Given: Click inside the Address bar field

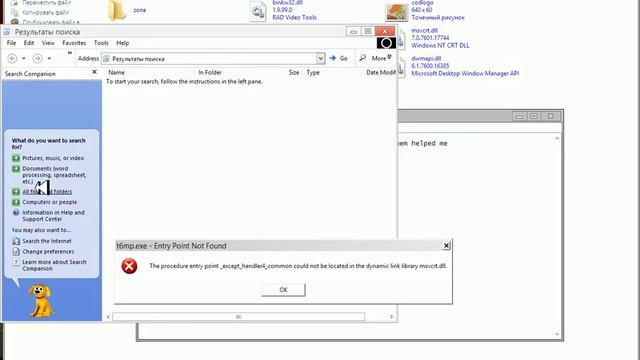Looking at the screenshot, I should tap(214, 59).
